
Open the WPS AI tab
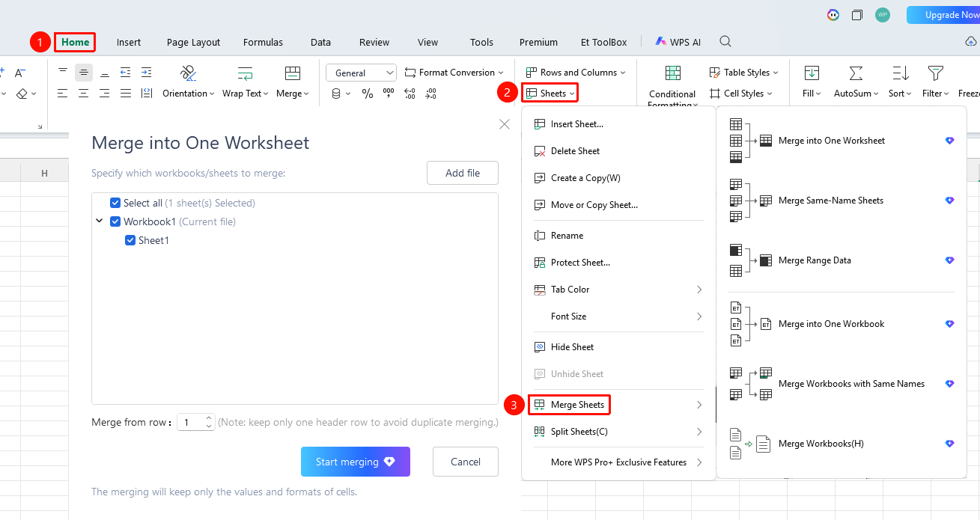click(678, 43)
